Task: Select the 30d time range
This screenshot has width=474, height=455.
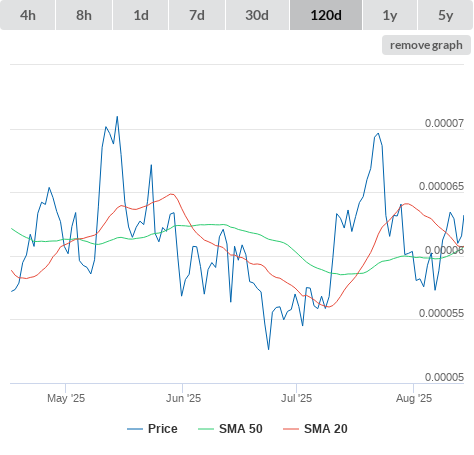Action: [257, 15]
